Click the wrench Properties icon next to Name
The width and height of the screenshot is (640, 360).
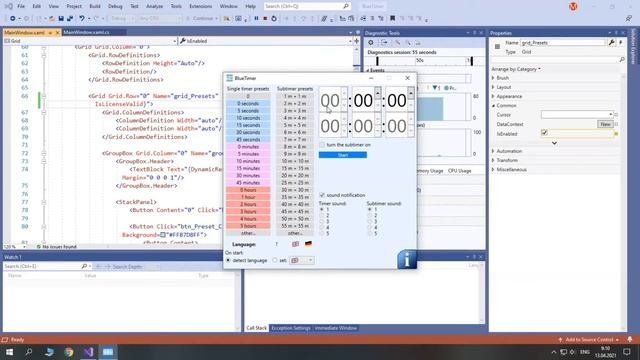tap(611, 42)
